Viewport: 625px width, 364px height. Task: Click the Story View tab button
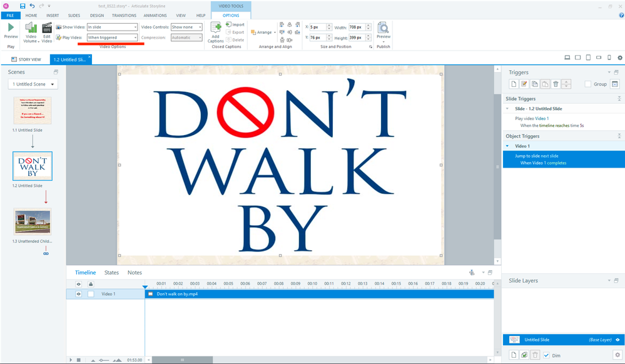pyautogui.click(x=28, y=59)
